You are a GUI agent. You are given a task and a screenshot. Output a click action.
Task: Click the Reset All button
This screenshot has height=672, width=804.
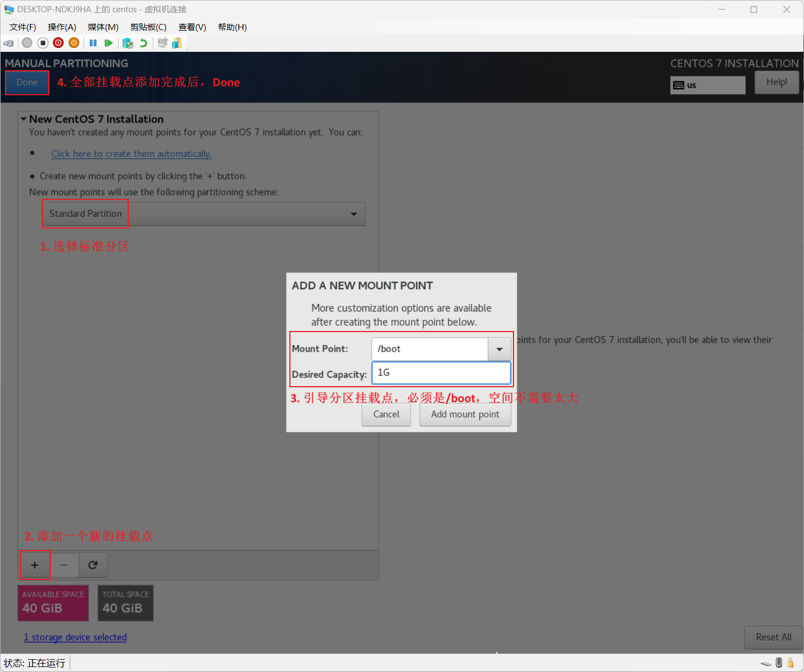click(773, 637)
